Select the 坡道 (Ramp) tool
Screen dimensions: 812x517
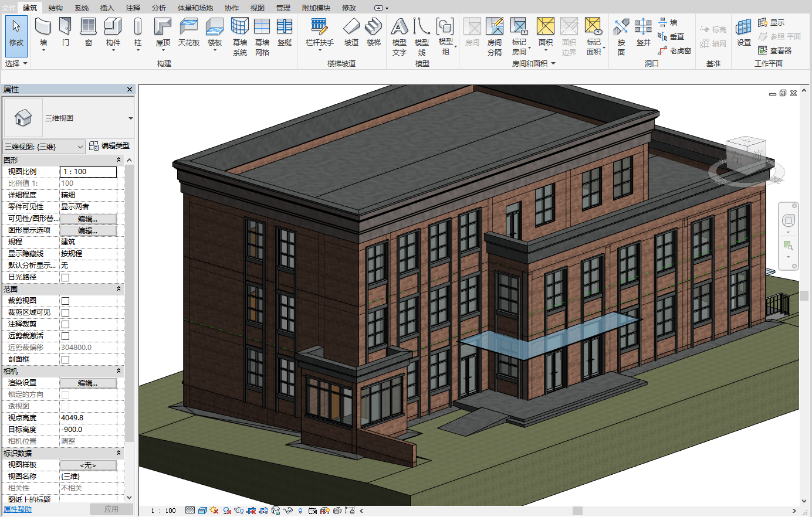pyautogui.click(x=351, y=33)
